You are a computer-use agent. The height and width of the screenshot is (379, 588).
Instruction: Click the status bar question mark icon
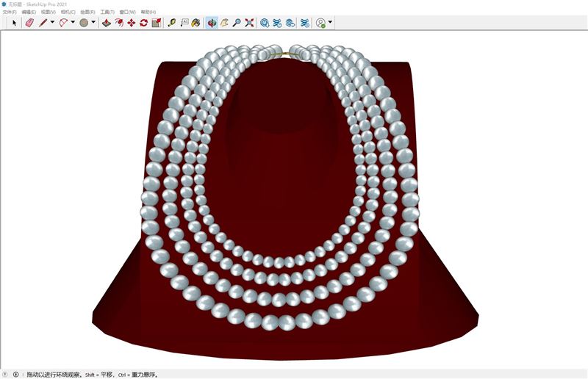click(5, 374)
